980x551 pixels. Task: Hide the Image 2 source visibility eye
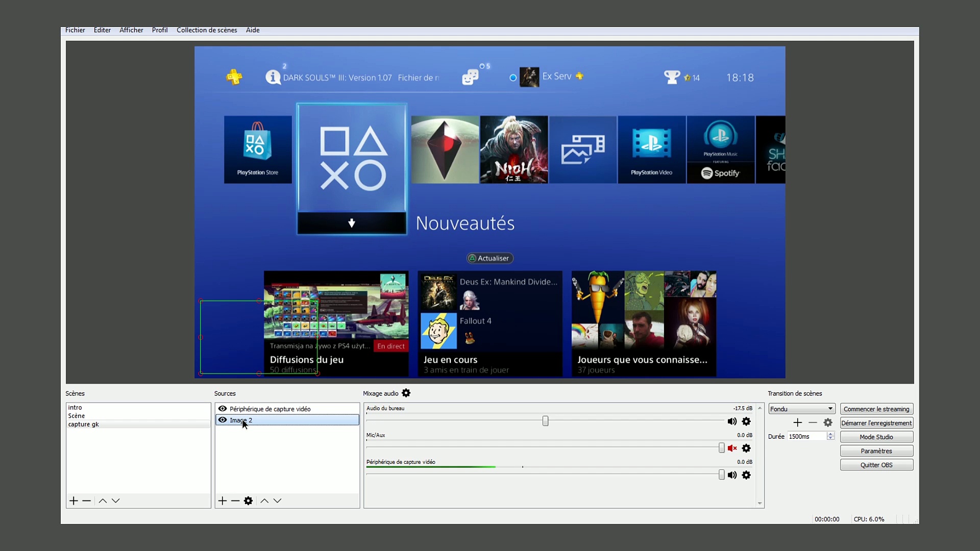tap(223, 420)
